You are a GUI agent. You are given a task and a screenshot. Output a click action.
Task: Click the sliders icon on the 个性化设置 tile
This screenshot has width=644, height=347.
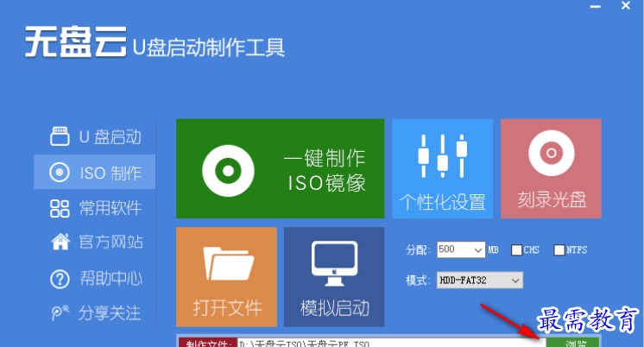(442, 156)
